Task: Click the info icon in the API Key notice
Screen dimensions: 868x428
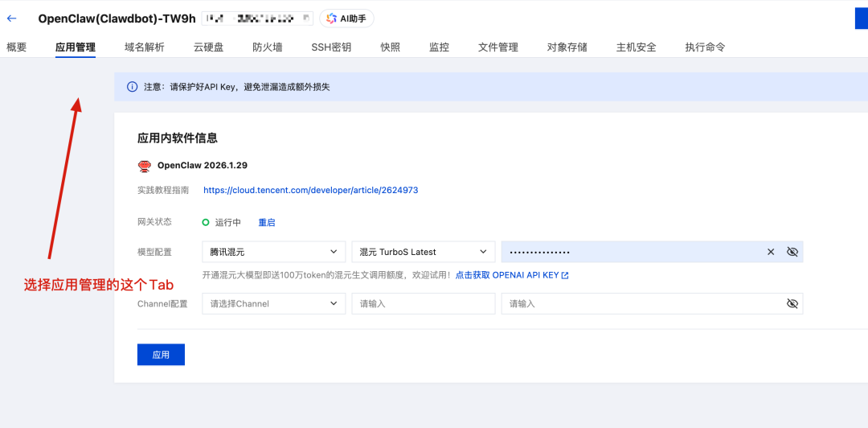Action: (x=132, y=87)
